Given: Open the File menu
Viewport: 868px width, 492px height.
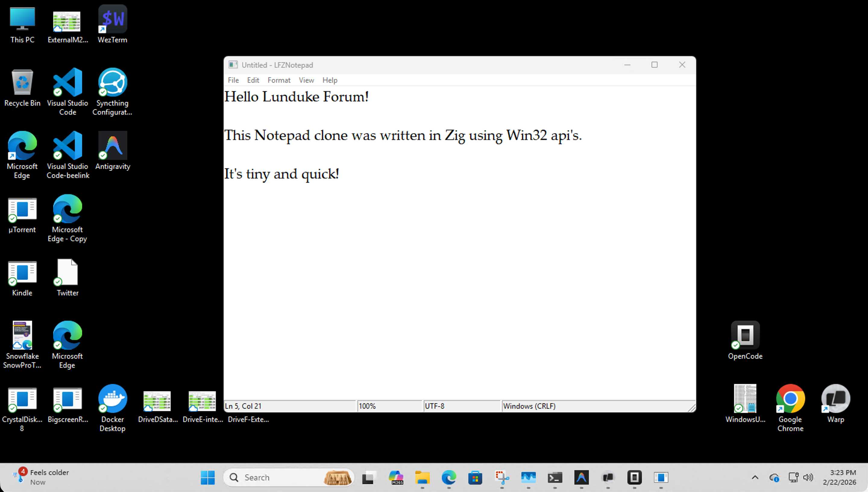Looking at the screenshot, I should pyautogui.click(x=233, y=80).
